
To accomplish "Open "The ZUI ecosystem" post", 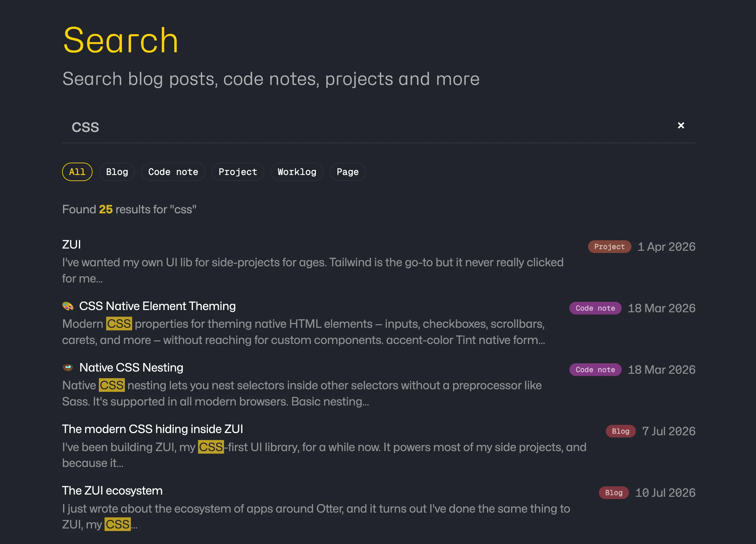I will pyautogui.click(x=112, y=490).
